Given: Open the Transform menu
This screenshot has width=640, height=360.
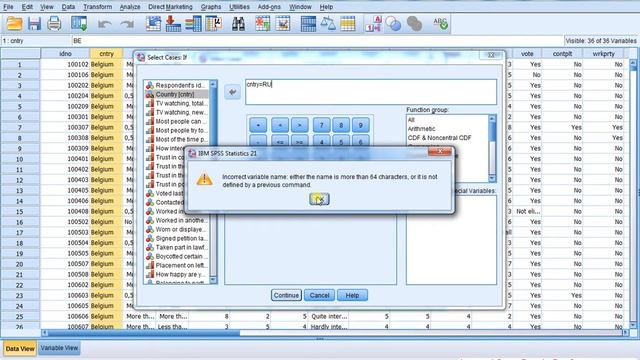Looking at the screenshot, I should pyautogui.click(x=98, y=7).
